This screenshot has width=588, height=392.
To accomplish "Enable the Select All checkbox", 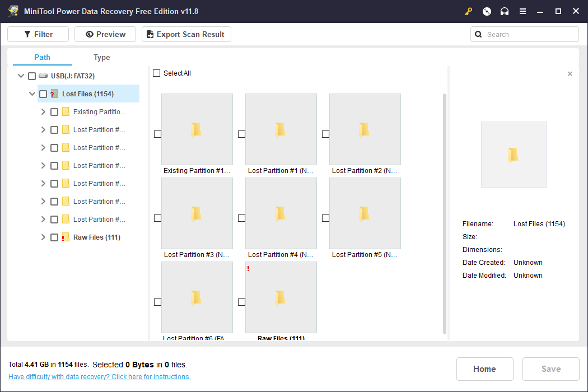I will [156, 73].
